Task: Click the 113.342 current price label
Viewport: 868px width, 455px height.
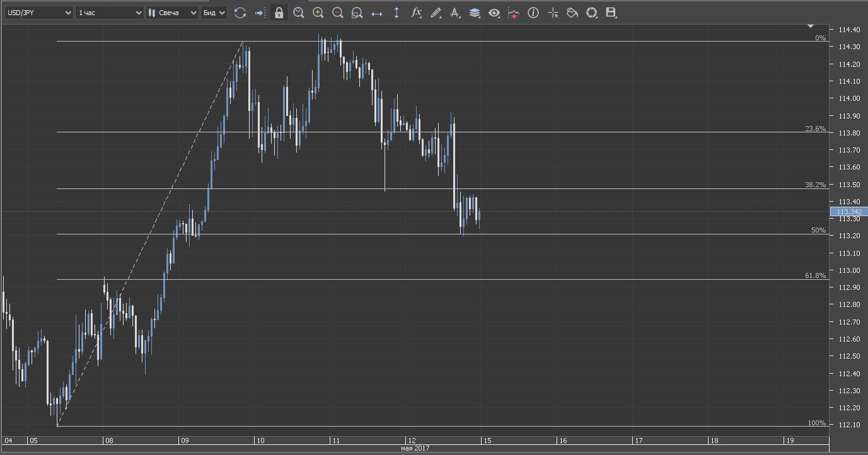Action: tap(849, 212)
